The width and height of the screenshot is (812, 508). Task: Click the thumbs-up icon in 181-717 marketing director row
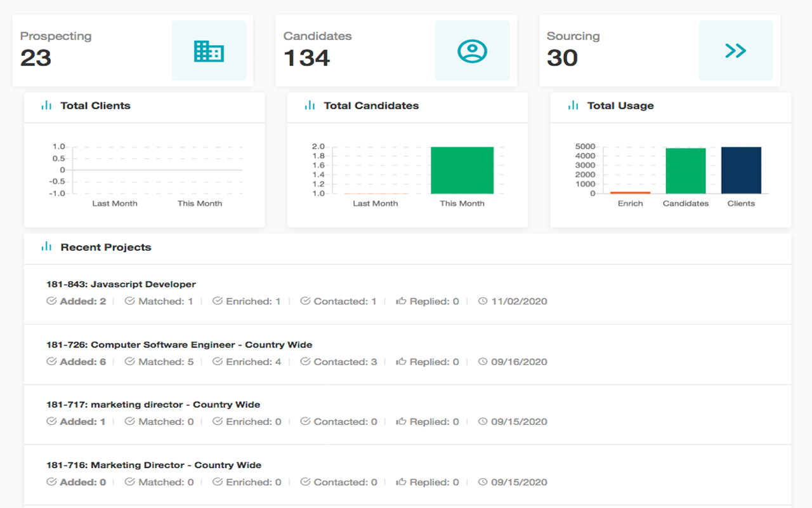tap(401, 421)
